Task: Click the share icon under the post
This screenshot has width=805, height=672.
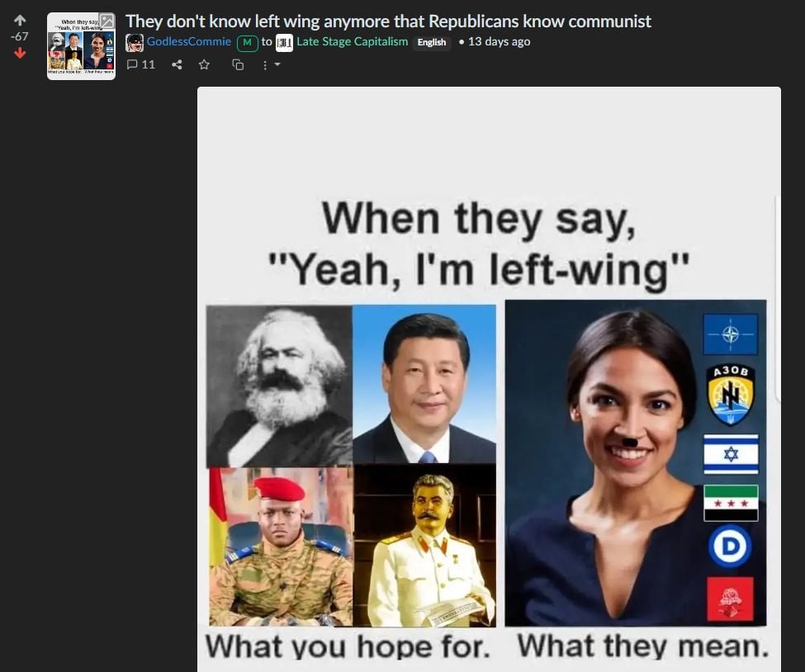Action: click(x=177, y=64)
